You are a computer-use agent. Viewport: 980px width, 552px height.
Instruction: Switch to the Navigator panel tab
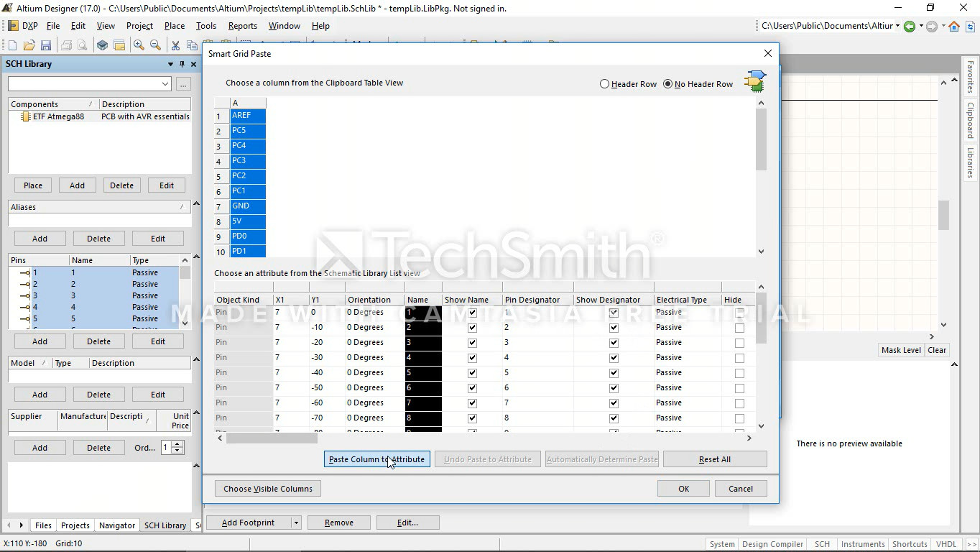[116, 525]
